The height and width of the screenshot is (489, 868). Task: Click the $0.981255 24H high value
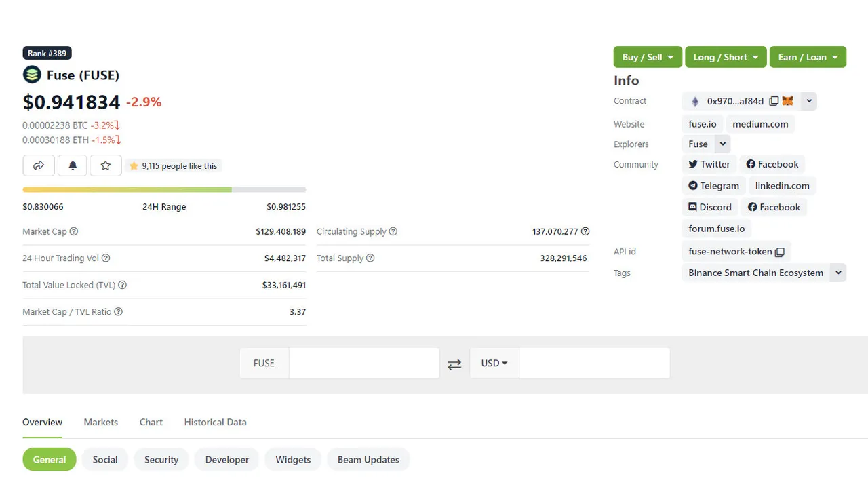coord(286,206)
